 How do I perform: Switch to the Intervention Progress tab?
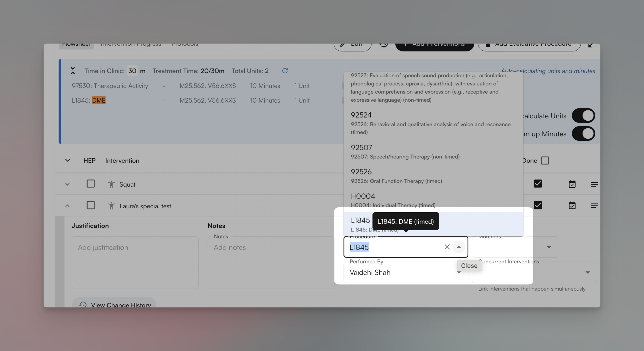click(131, 44)
